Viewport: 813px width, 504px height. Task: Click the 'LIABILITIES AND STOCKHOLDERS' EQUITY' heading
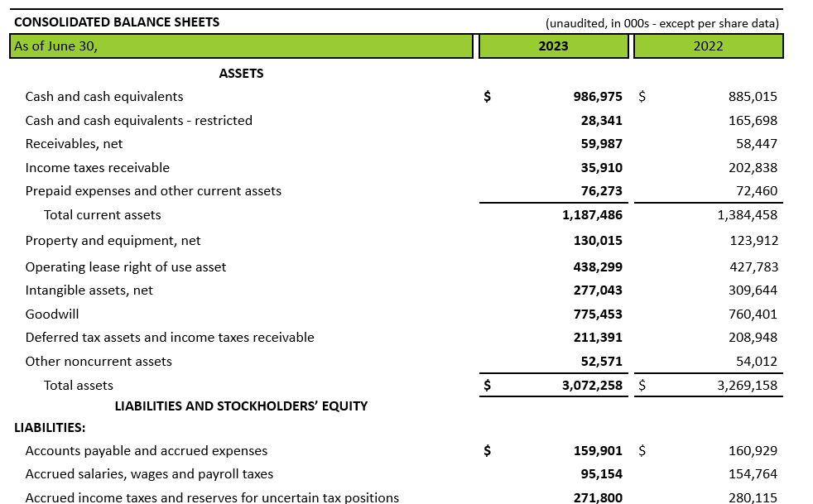pyautogui.click(x=241, y=406)
